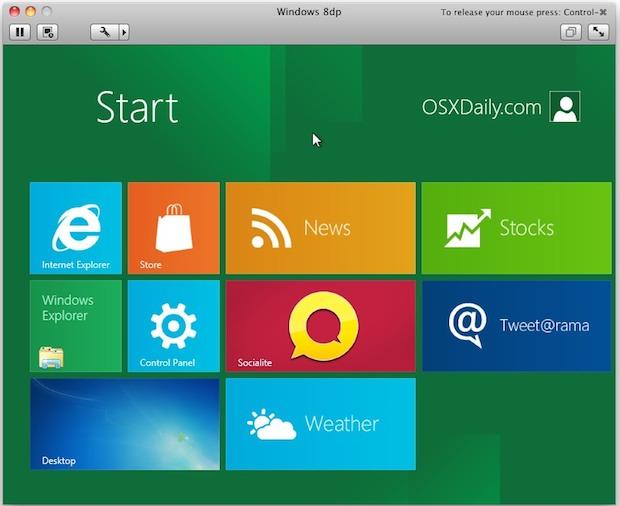
Task: Switch to Unity view mode
Action: click(x=571, y=32)
